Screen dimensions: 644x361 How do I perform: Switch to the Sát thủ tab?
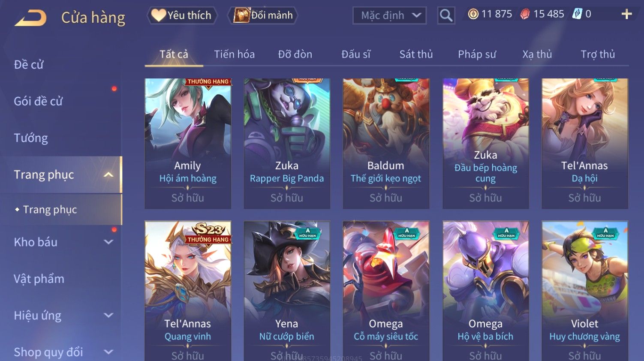(x=416, y=54)
